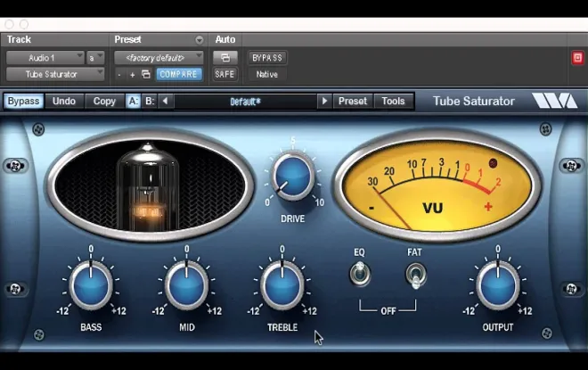Toggle the SAFE automation button

click(x=225, y=74)
